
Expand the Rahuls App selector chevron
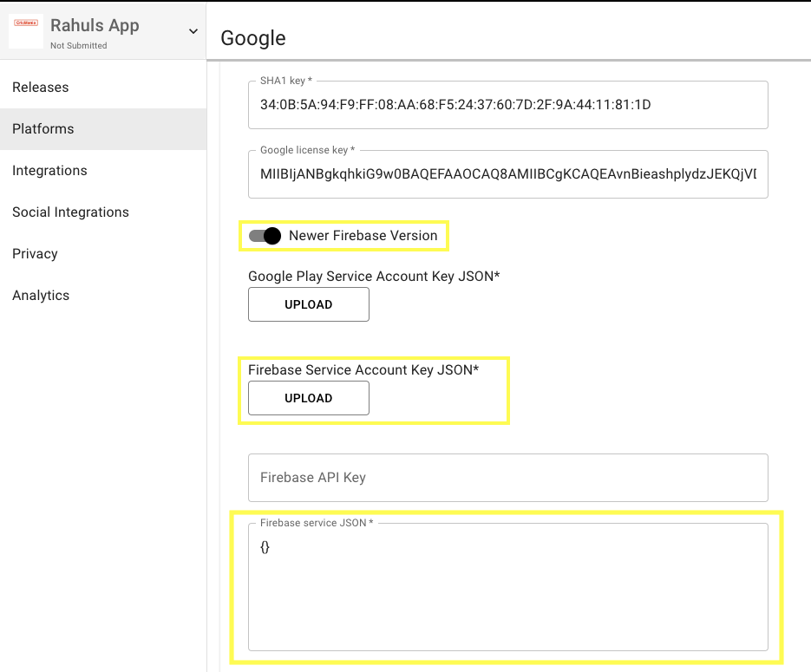point(193,31)
